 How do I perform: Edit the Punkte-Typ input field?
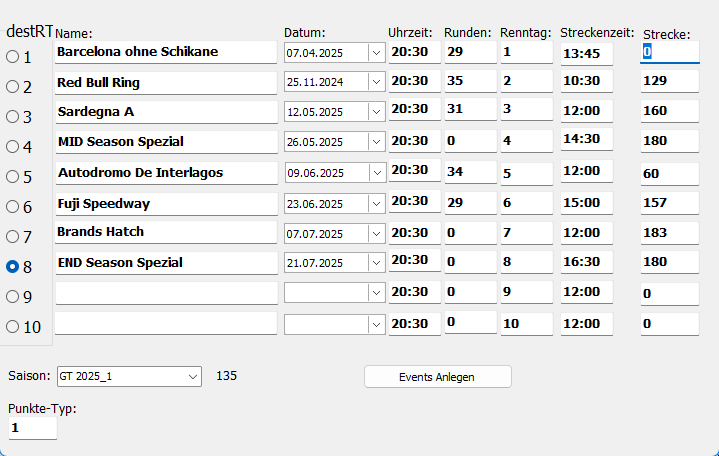click(x=32, y=427)
